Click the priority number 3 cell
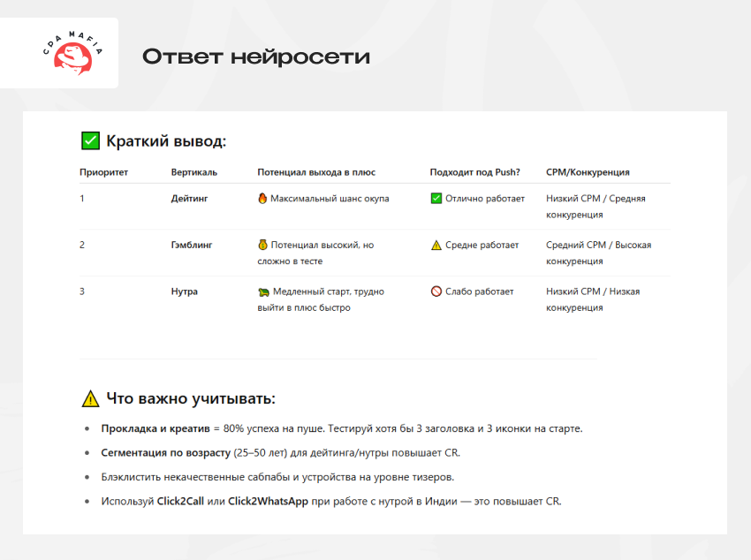751x560 pixels. point(82,291)
